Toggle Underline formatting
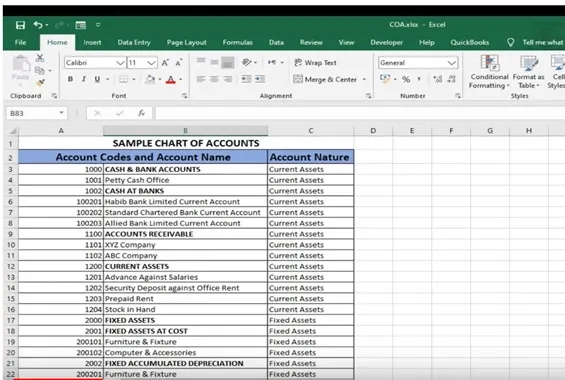Image resolution: width=565 pixels, height=380 pixels. pos(97,79)
